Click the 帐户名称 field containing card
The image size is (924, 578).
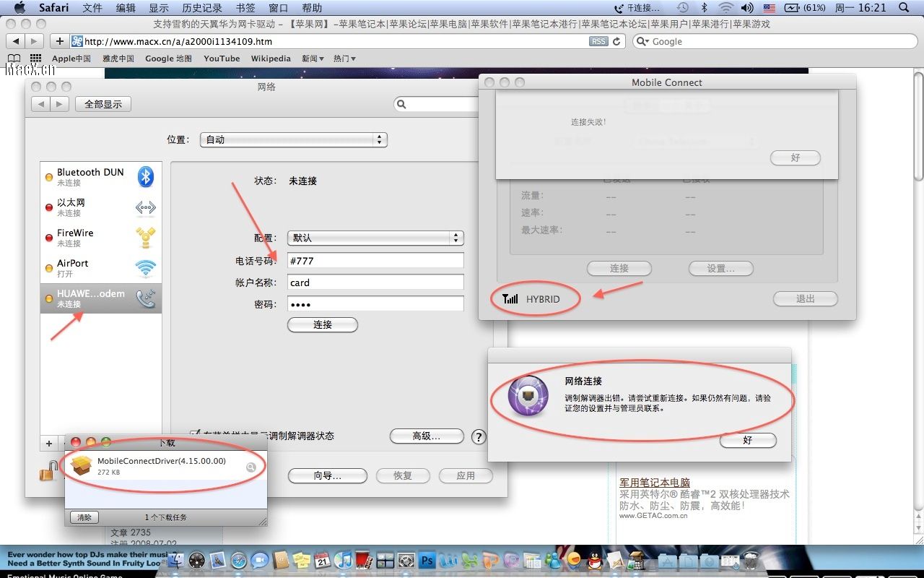tap(375, 282)
